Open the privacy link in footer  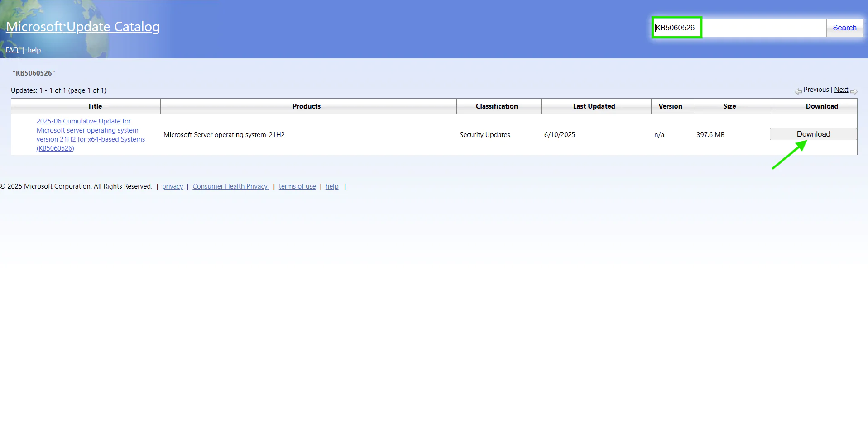173,186
